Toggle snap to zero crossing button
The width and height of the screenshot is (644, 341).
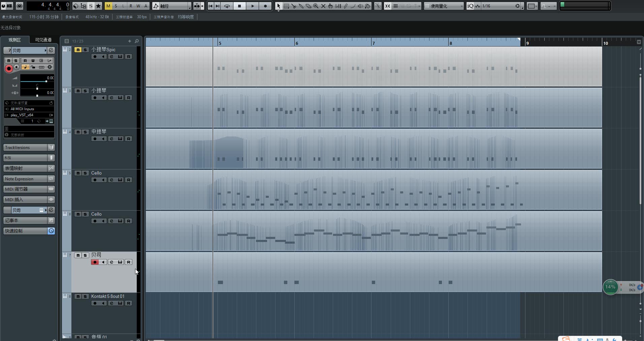(x=378, y=6)
